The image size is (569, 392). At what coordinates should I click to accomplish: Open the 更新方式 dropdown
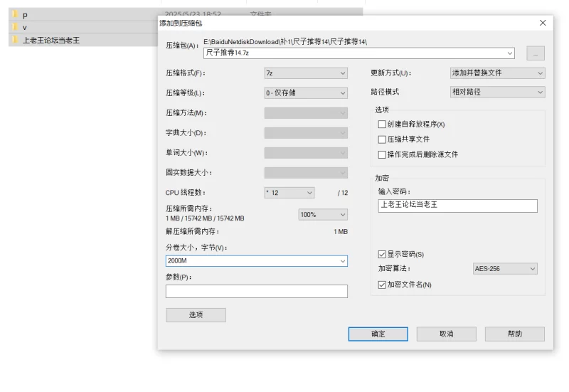[x=497, y=73]
